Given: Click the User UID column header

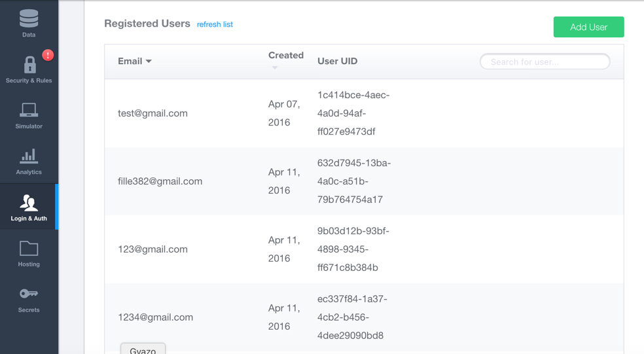Looking at the screenshot, I should (337, 62).
